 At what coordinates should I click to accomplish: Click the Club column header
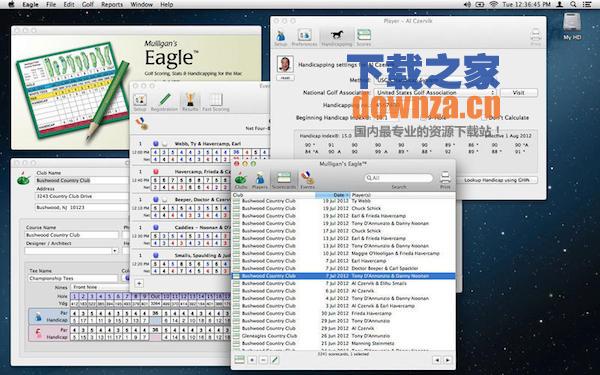coord(273,195)
